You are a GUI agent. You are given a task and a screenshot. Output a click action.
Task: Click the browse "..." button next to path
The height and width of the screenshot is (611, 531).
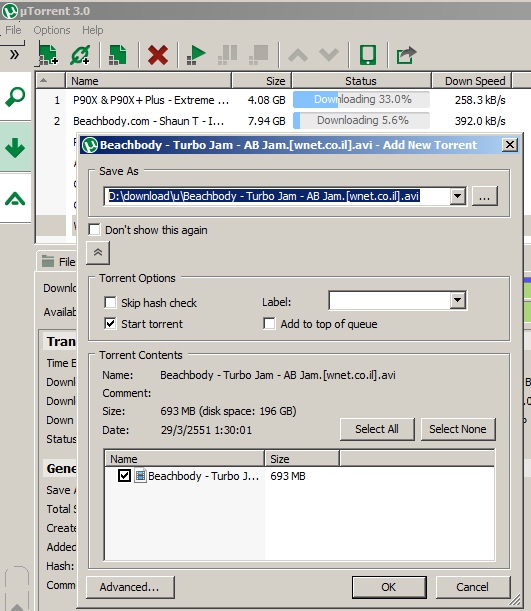(x=484, y=196)
